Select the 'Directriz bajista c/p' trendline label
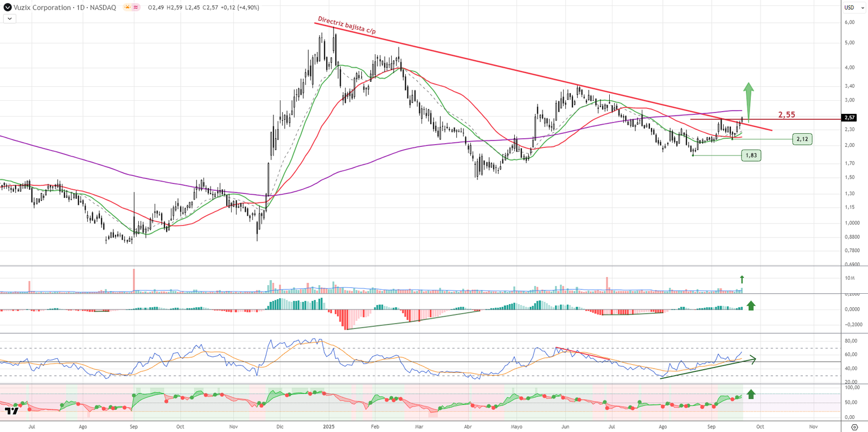 click(x=347, y=25)
